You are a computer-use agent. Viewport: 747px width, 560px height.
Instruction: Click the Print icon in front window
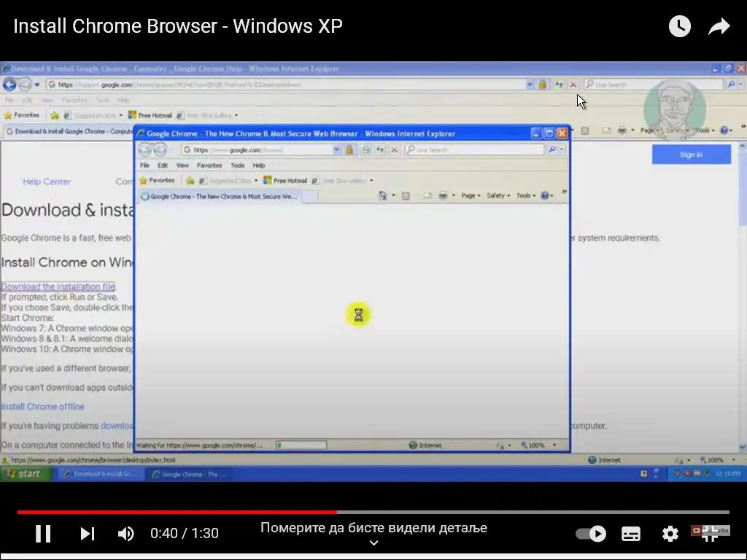[443, 195]
